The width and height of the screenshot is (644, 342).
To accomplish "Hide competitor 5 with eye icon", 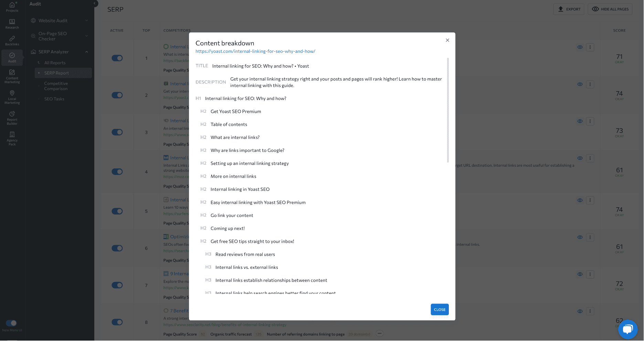I will pos(580,200).
